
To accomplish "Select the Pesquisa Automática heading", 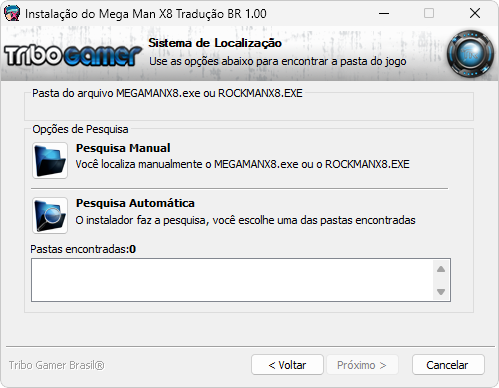I will (135, 203).
